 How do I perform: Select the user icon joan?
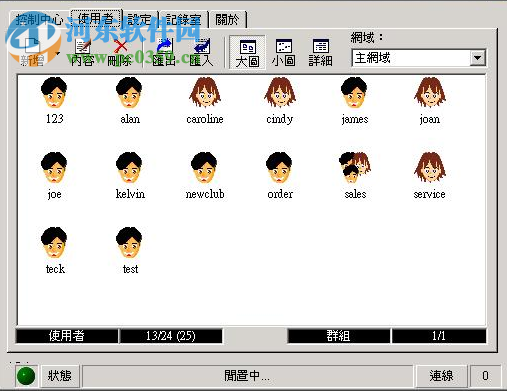point(430,93)
